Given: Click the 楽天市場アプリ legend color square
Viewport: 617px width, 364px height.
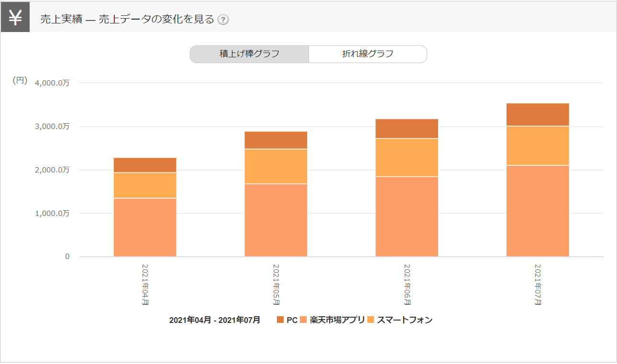Looking at the screenshot, I should click(x=303, y=320).
